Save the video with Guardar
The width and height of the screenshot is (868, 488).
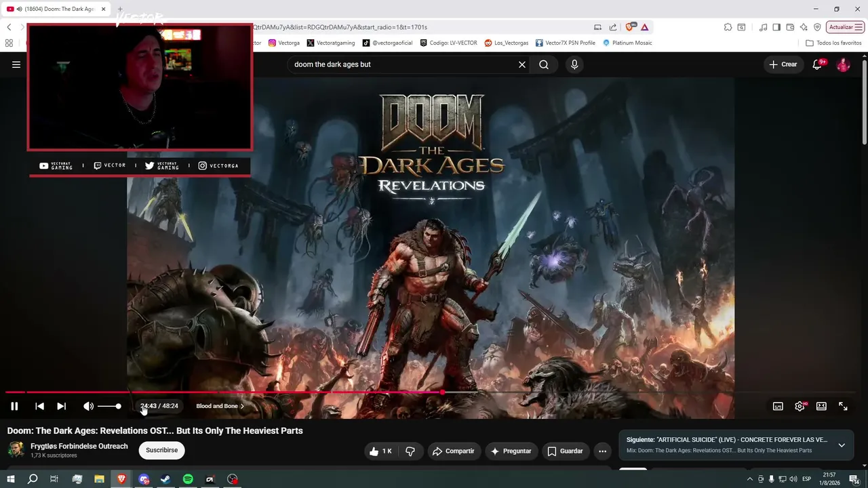tap(566, 451)
